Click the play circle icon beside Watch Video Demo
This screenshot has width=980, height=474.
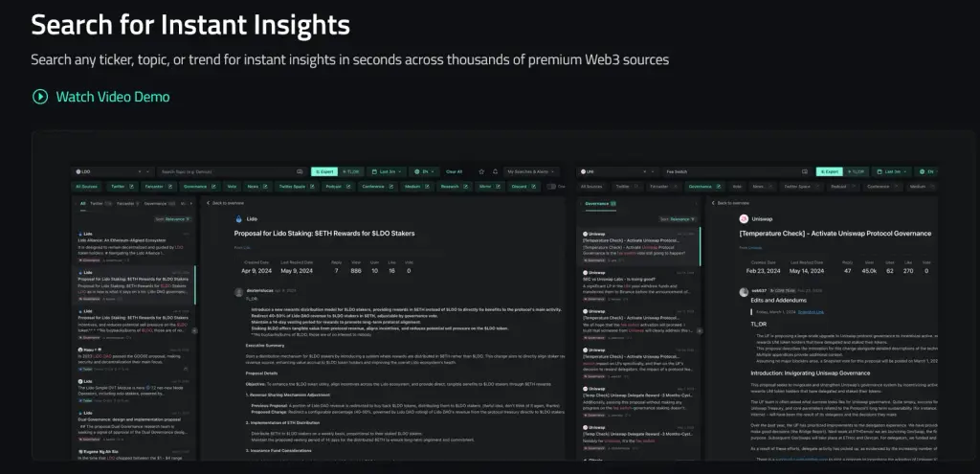pyautogui.click(x=40, y=97)
